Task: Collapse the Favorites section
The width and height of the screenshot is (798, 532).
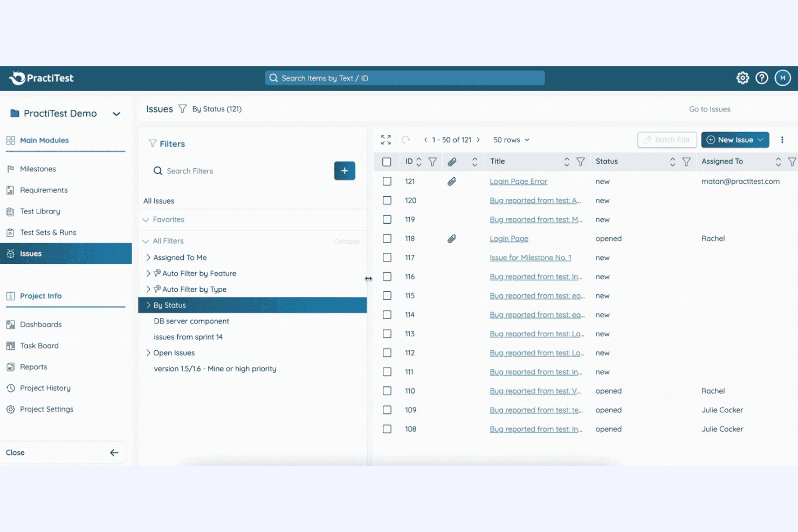Action: tap(146, 220)
